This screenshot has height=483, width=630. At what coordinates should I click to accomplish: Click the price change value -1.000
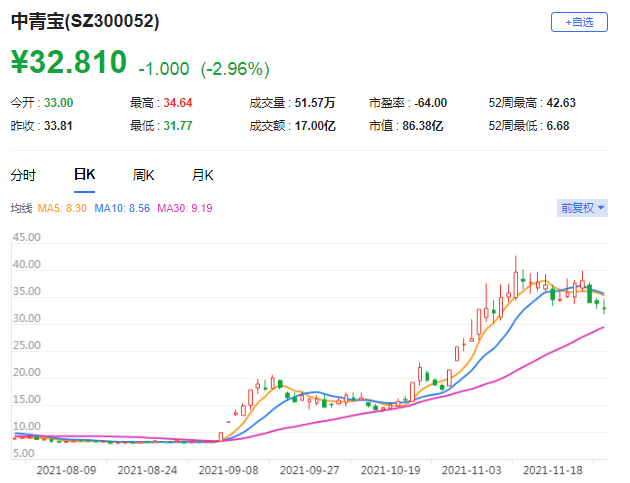click(x=164, y=69)
